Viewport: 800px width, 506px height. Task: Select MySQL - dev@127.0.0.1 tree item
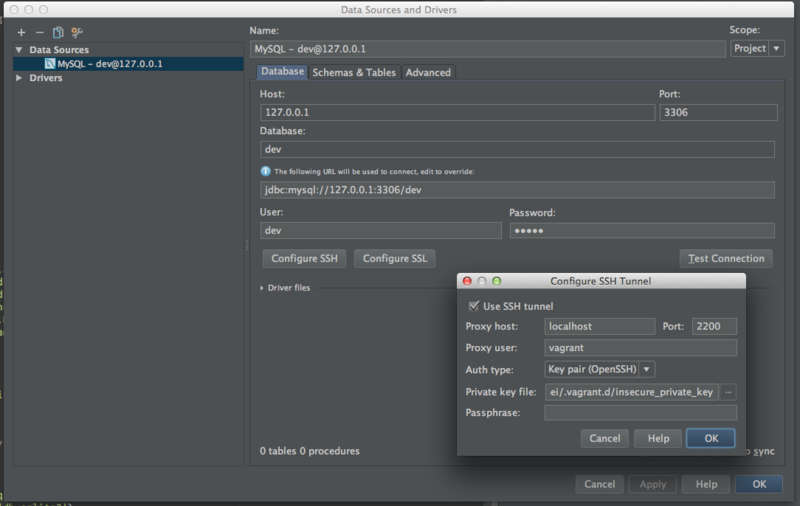128,64
